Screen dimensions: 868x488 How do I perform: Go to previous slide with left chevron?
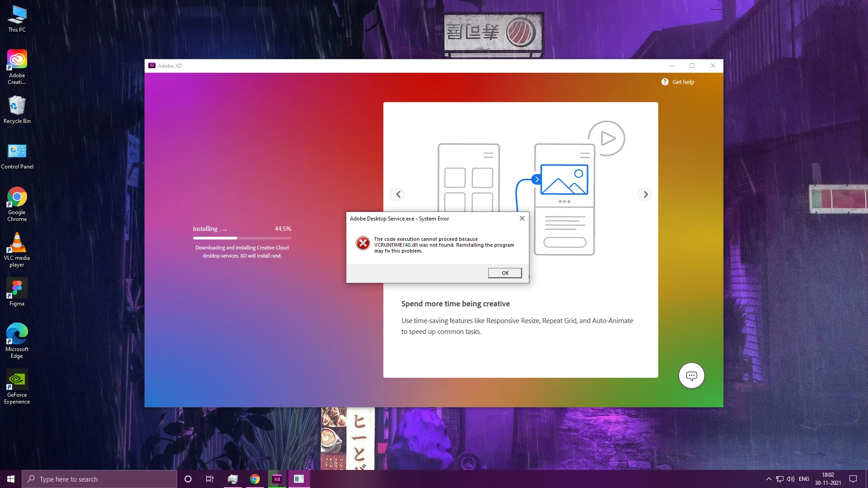(397, 194)
